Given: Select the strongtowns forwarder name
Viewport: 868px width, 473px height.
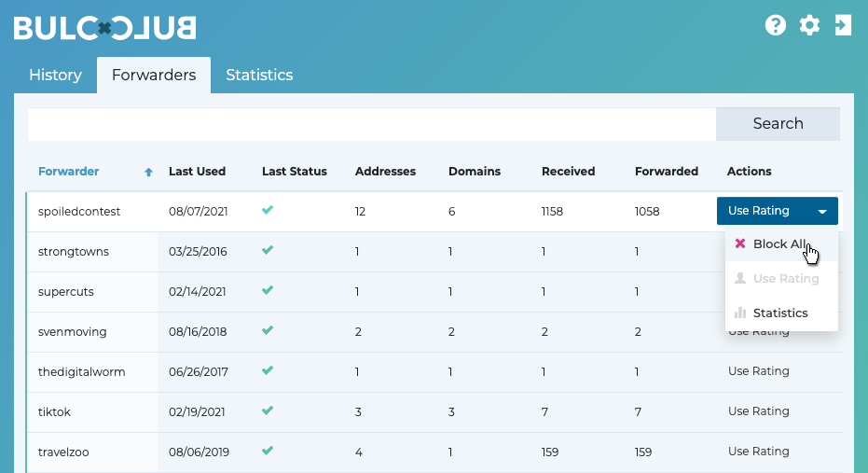Looking at the screenshot, I should point(74,252).
